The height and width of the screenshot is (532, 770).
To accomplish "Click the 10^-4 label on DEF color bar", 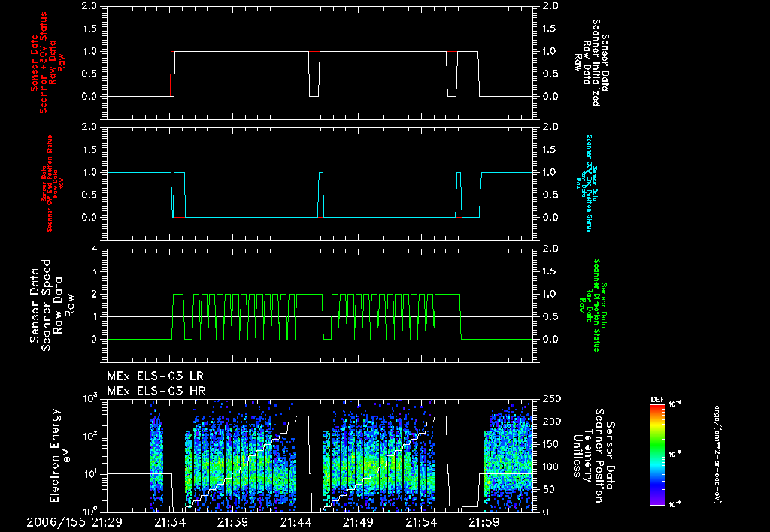I will (675, 404).
